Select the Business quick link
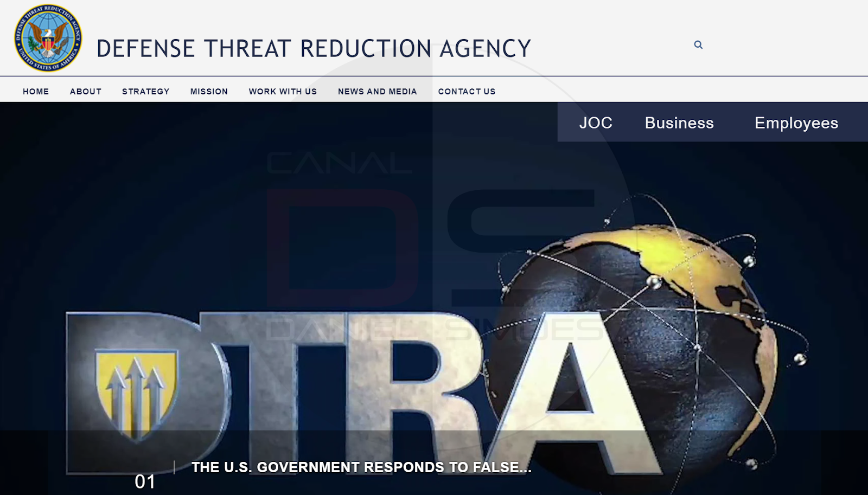Image resolution: width=868 pixels, height=495 pixels. pyautogui.click(x=679, y=123)
